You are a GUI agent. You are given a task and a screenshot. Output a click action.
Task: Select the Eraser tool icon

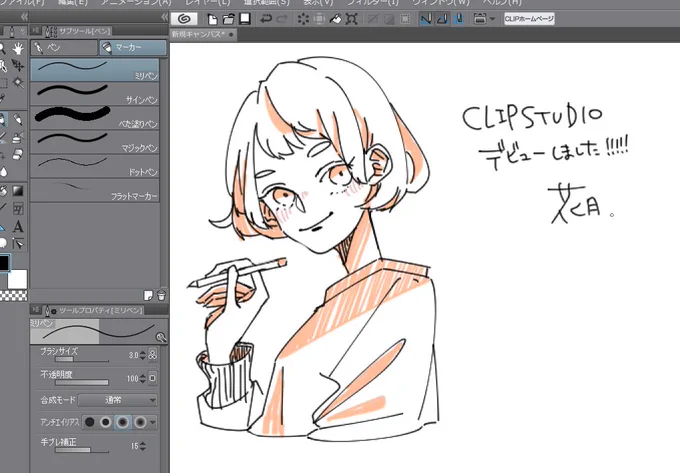click(18, 154)
